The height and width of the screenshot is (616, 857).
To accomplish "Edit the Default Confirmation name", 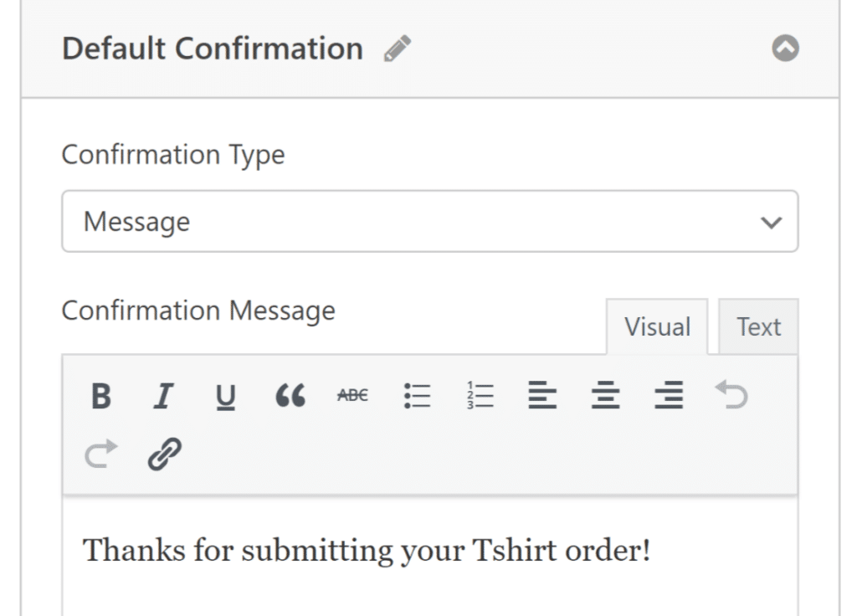I will [399, 48].
